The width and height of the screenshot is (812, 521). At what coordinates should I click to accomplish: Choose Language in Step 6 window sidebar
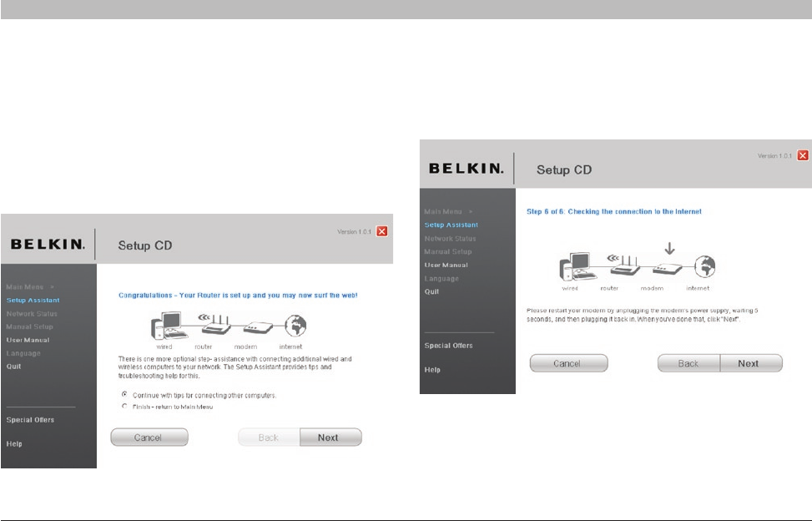point(441,278)
